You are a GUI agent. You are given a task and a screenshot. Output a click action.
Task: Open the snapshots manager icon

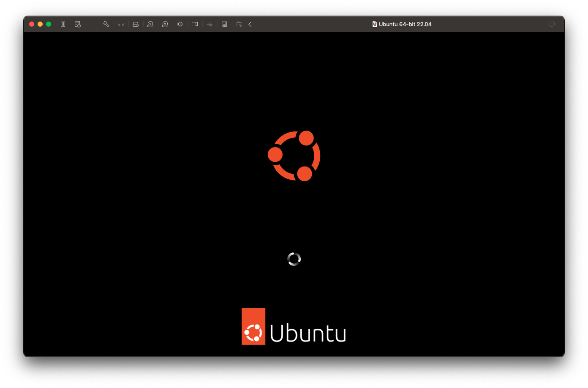coord(78,24)
